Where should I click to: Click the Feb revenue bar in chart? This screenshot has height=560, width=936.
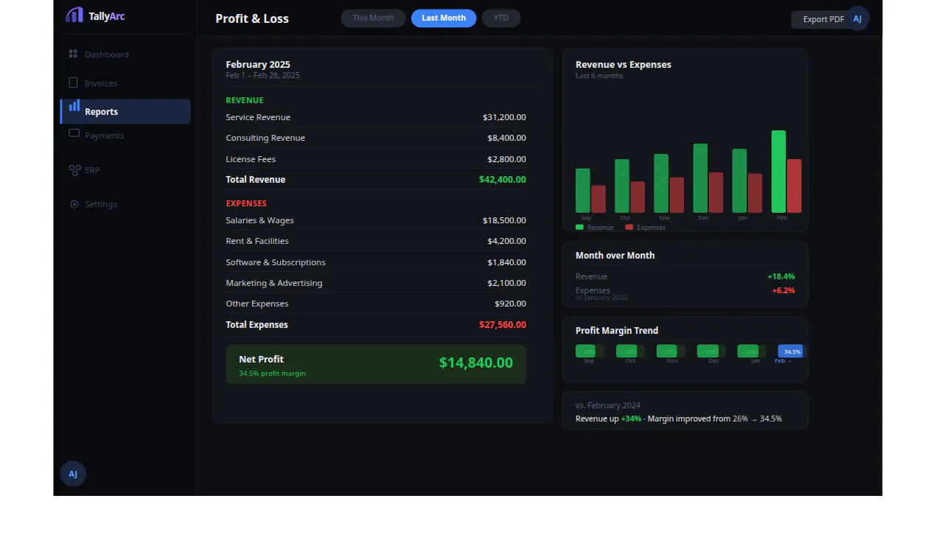click(778, 172)
